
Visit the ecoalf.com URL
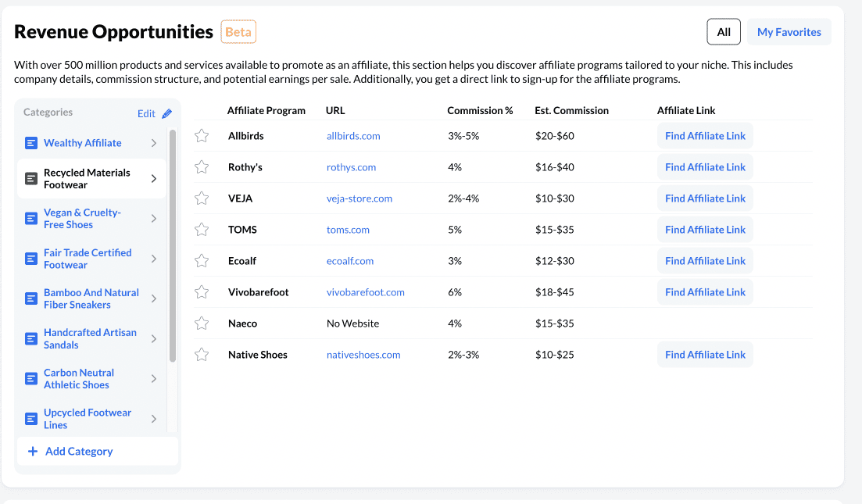click(x=350, y=261)
